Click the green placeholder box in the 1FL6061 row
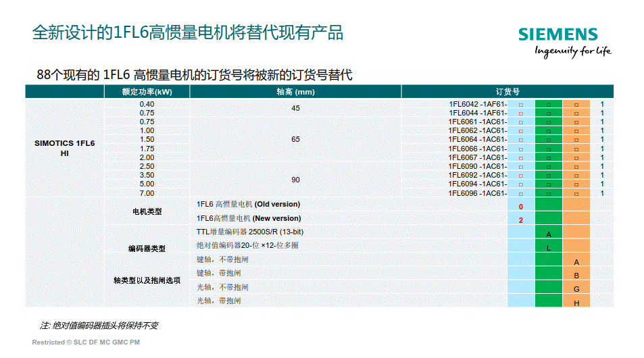 (x=549, y=122)
